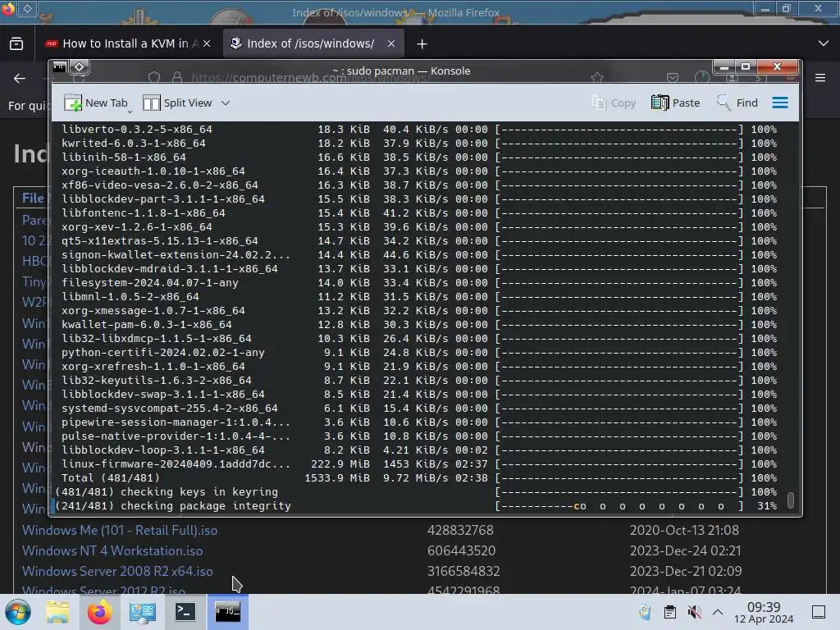Close the How to Install a KVM tab
840x630 pixels.
207,44
